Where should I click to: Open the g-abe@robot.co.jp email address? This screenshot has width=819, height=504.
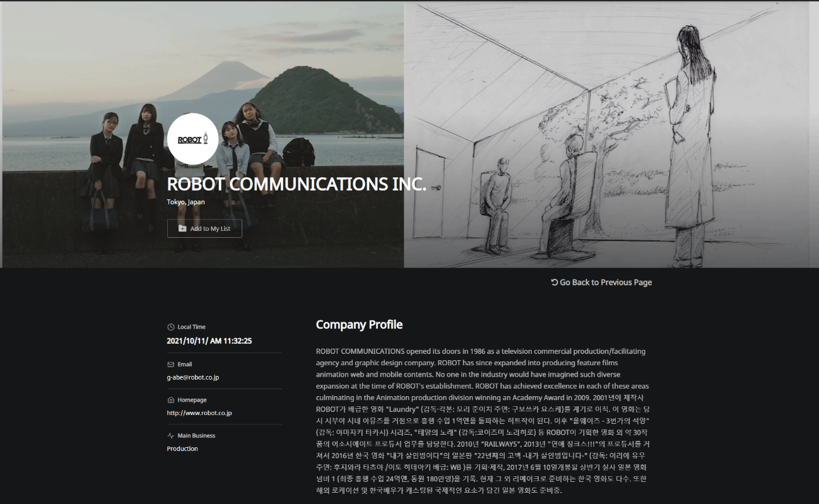coord(193,377)
